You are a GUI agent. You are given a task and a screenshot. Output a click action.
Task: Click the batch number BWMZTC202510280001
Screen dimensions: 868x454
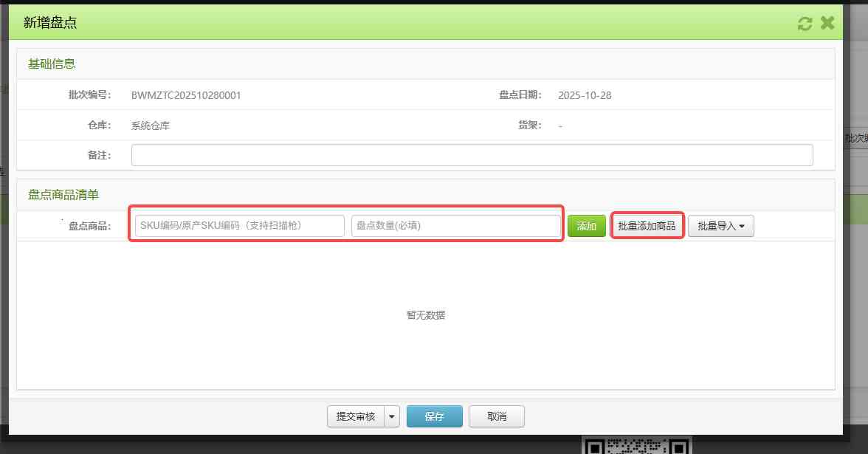coord(186,95)
